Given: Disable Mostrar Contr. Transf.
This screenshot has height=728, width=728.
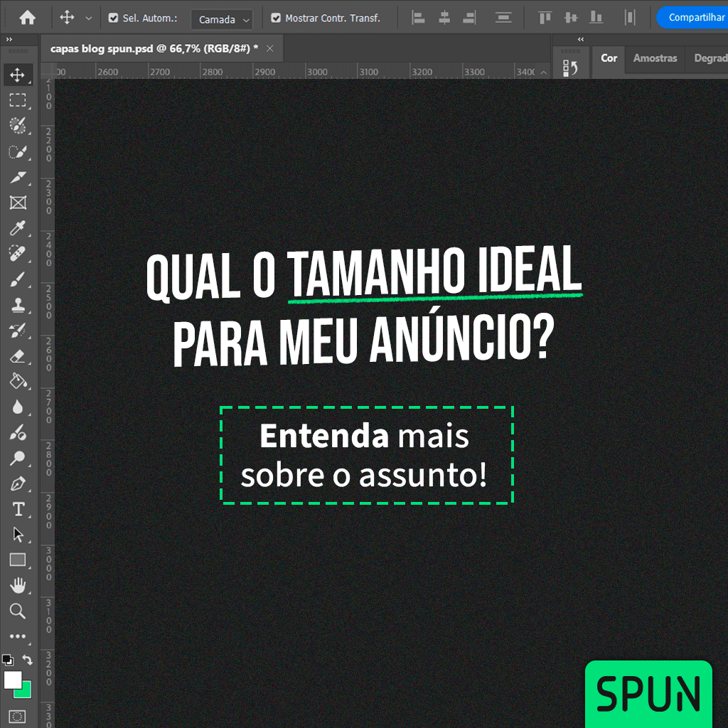Looking at the screenshot, I should (x=276, y=18).
